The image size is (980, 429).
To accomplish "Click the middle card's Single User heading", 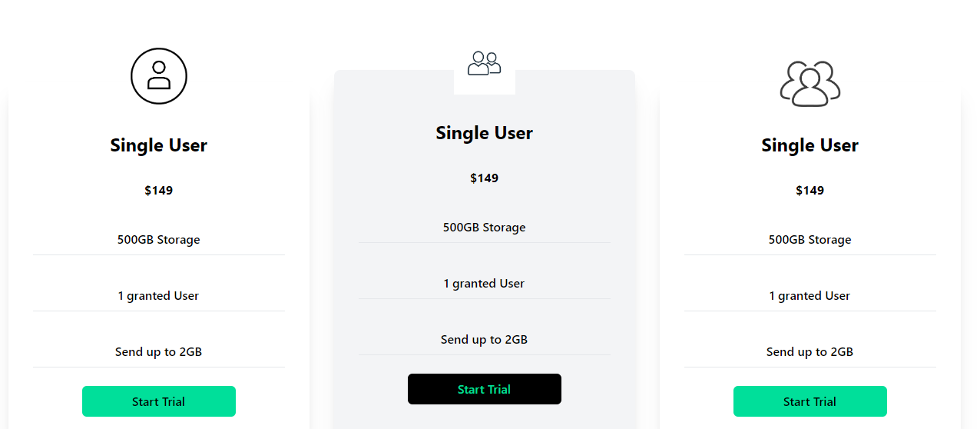I will coord(484,133).
